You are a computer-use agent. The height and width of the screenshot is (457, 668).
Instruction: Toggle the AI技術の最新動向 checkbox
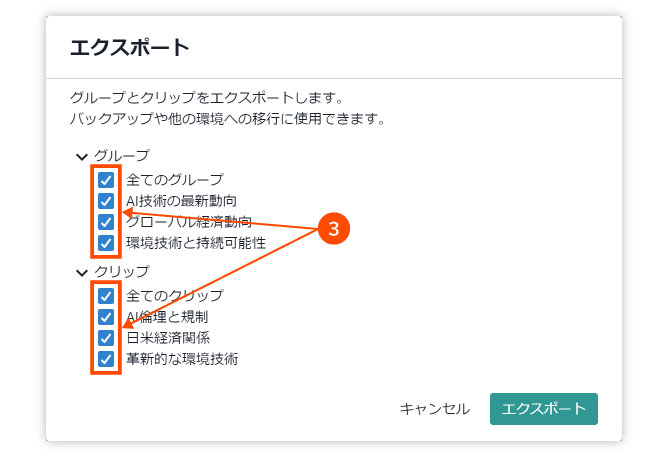coord(106,201)
